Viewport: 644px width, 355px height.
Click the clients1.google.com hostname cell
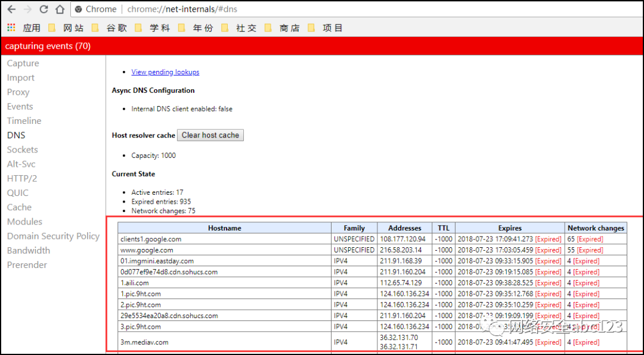coord(224,239)
